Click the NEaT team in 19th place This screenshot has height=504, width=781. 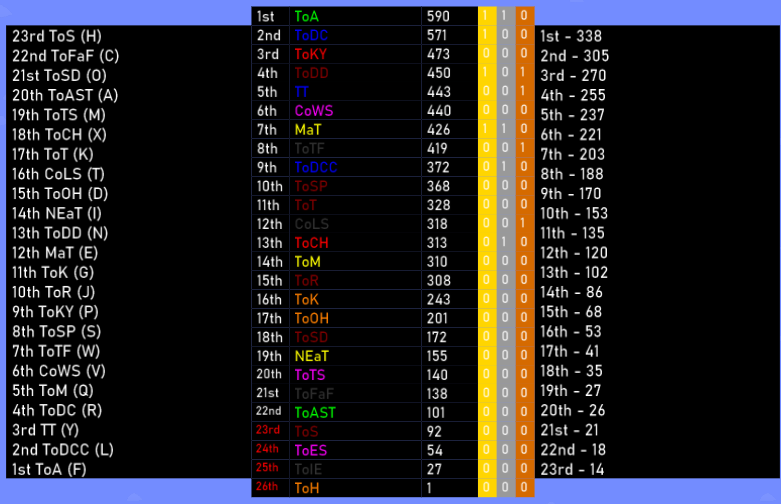click(311, 357)
